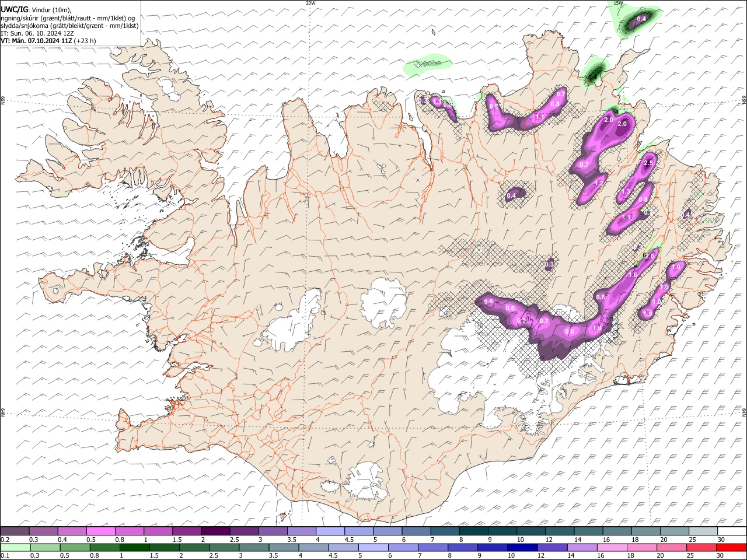
Task: Click the '15W' longitude label
Action: (x=618, y=3)
